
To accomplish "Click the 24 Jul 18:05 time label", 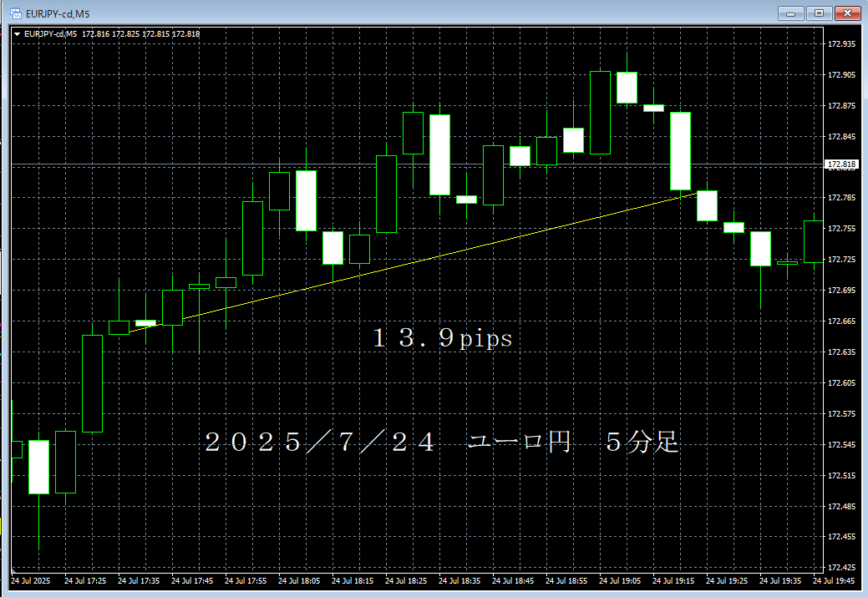I will 299,581.
